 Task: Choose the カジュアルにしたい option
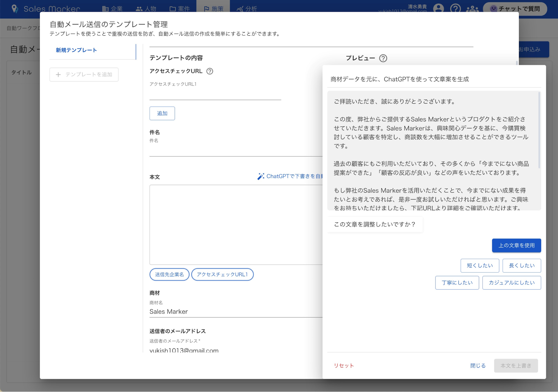pos(511,283)
